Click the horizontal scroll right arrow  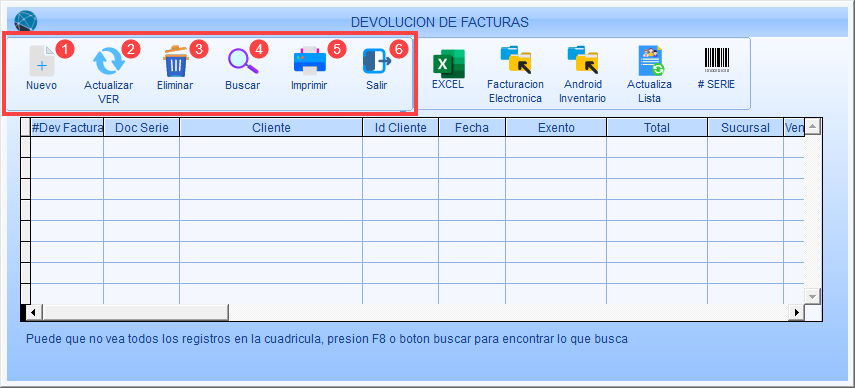pyautogui.click(x=797, y=313)
